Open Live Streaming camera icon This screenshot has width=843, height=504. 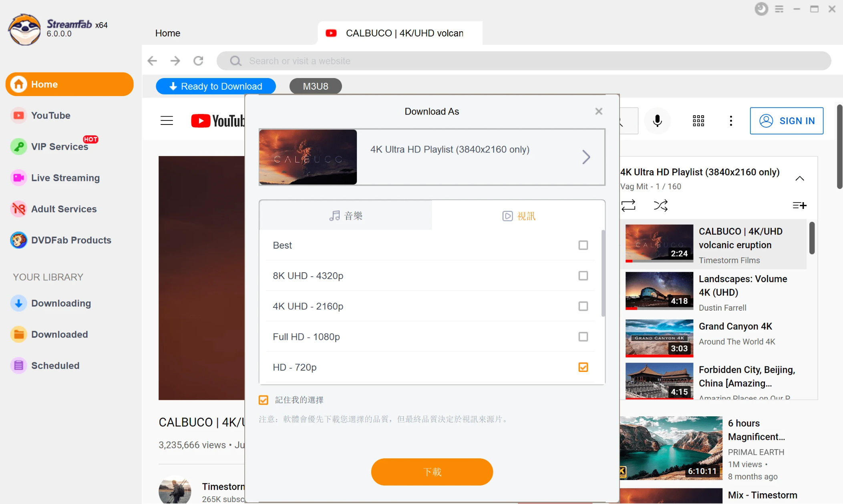point(18,178)
